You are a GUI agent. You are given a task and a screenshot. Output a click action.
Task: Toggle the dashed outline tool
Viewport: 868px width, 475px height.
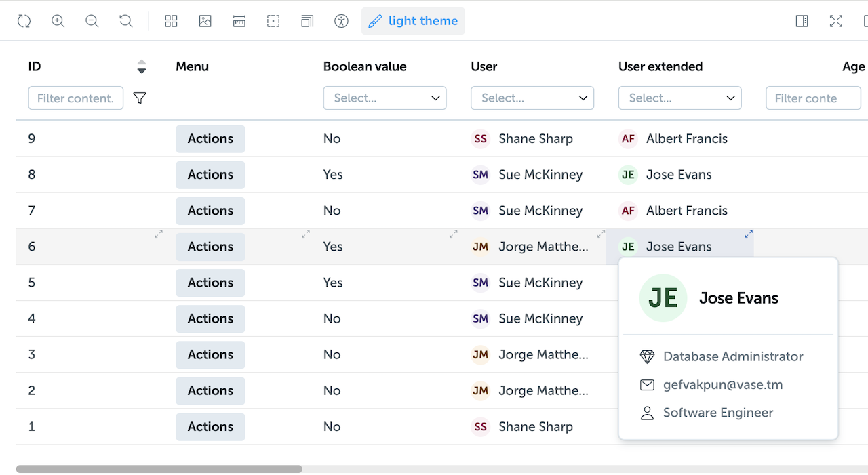tap(273, 21)
